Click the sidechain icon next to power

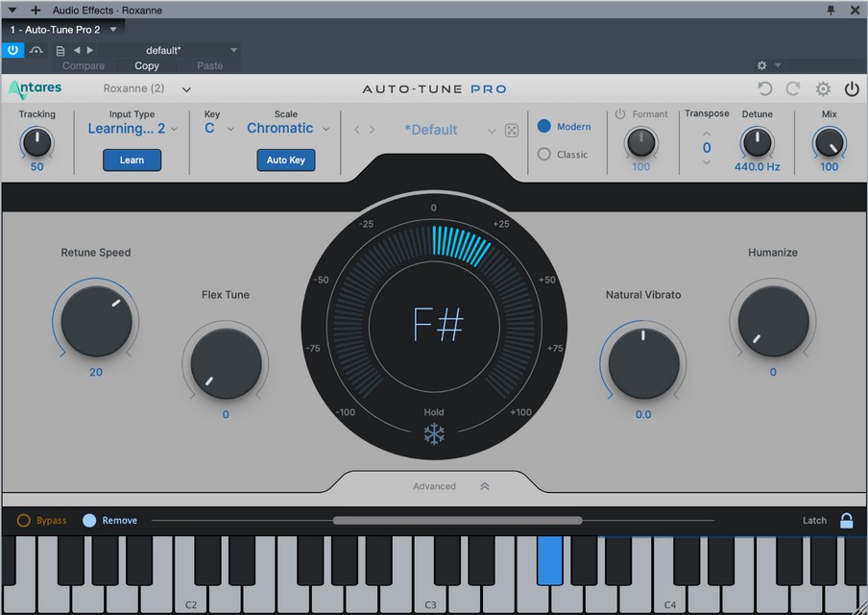36,50
